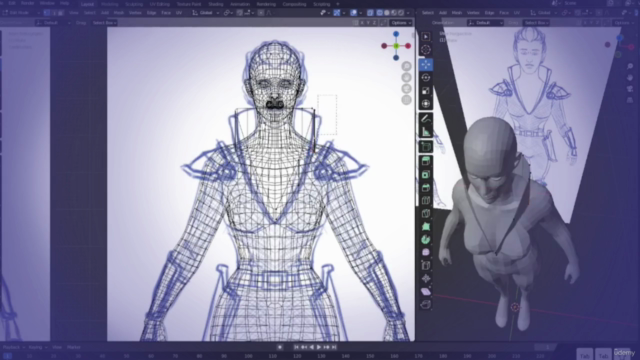Viewport: 640px width, 360px height.
Task: Enable vertex select mode in left viewport header
Action: [x=47, y=13]
